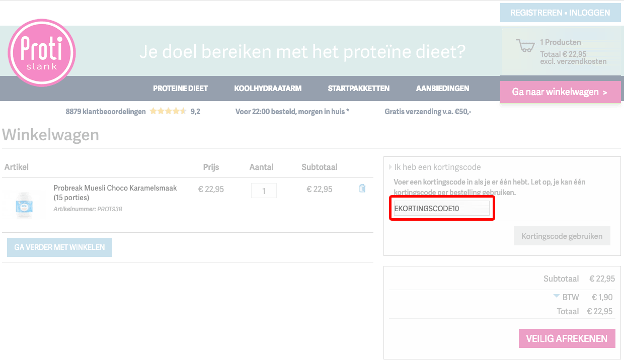The width and height of the screenshot is (624, 364).
Task: Click the 9,2 rating score
Action: (x=195, y=112)
